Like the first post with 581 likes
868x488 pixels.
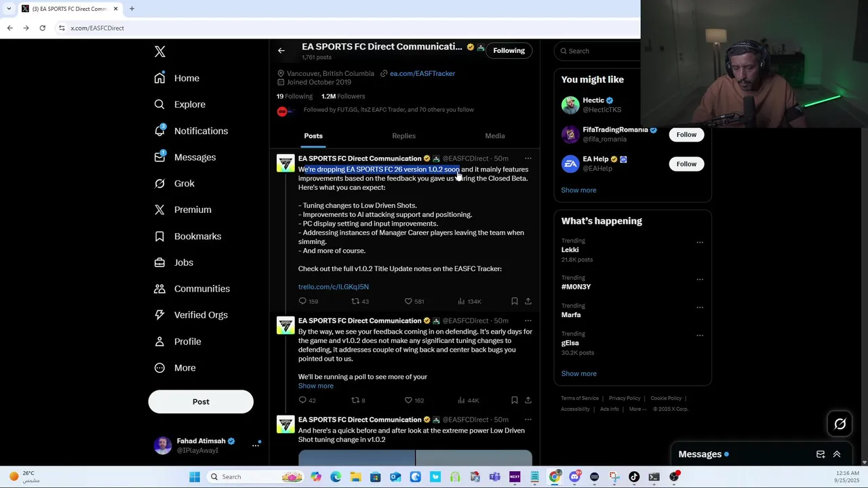414,301
